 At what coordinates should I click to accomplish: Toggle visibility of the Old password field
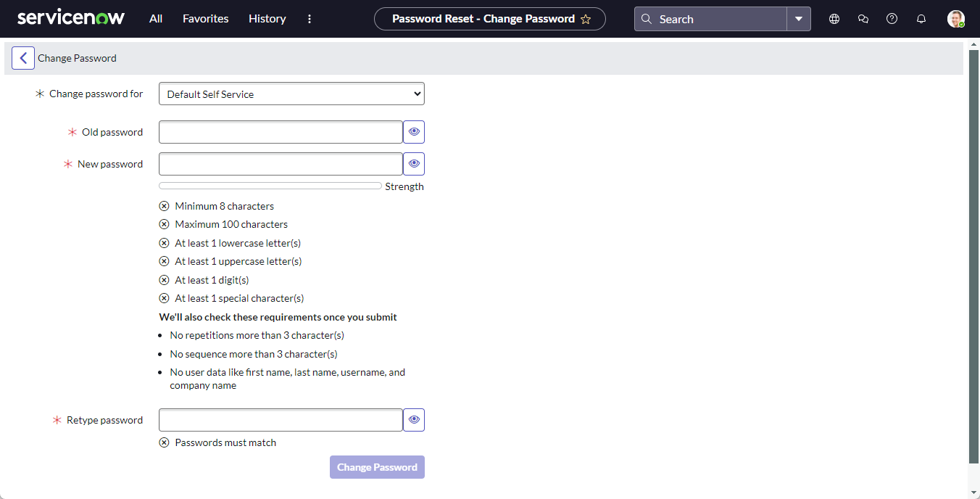coord(414,131)
